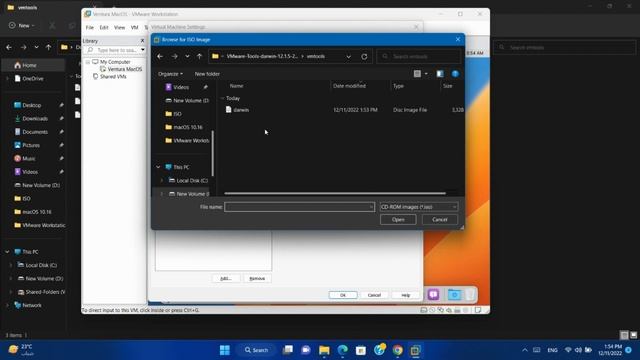640x360 pixels.
Task: Click Add button in VM Settings
Action: [226, 278]
